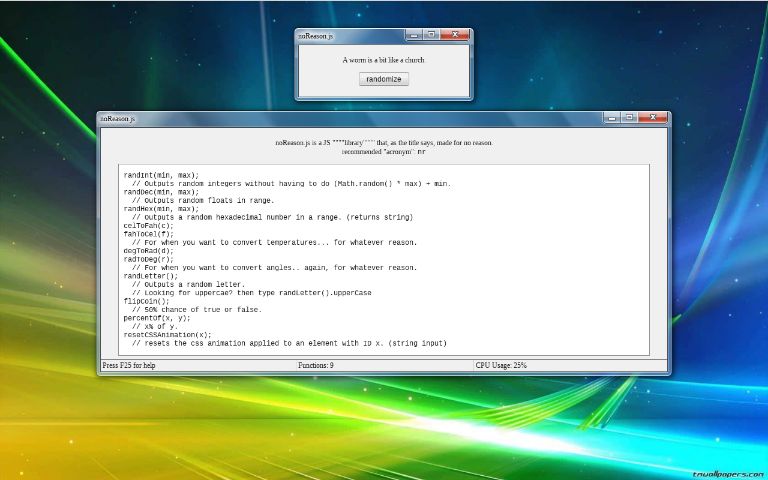Minimize the large noReason.js documentation window
This screenshot has width=768, height=480.
coord(612,118)
